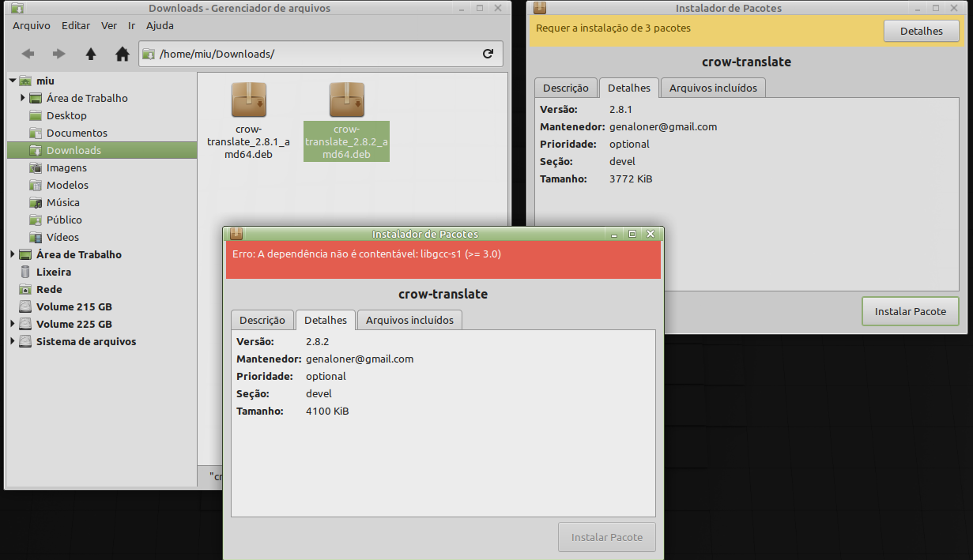The image size is (973, 560).
Task: Select crow-translate_2.8.2_amd64.deb package icon
Action: point(347,100)
